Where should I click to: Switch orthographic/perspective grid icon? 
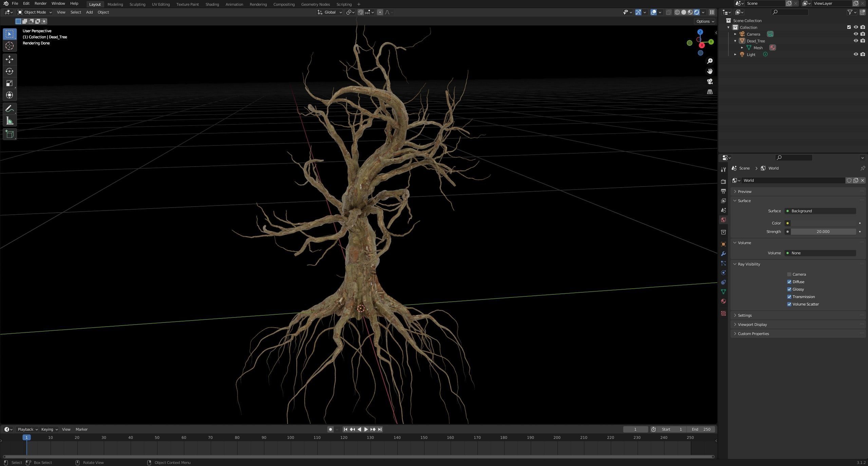(710, 92)
